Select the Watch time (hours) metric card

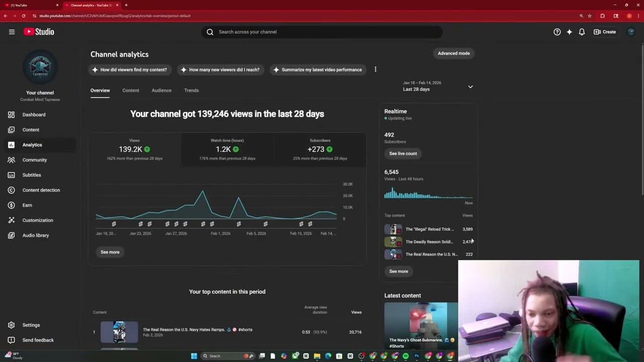coord(227,150)
